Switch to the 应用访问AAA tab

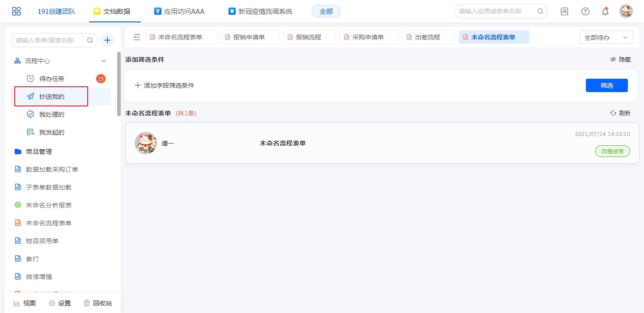tap(179, 12)
